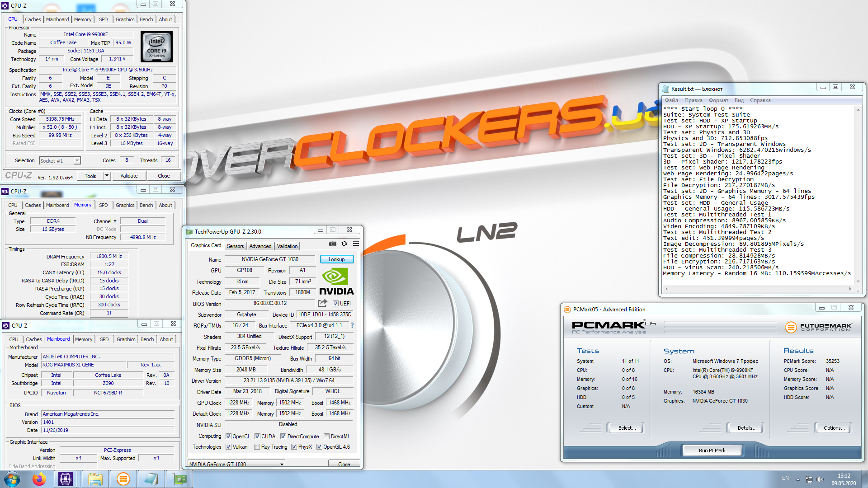
Task: Switch to the Caches tab in top CPU-Z window
Action: [x=33, y=19]
